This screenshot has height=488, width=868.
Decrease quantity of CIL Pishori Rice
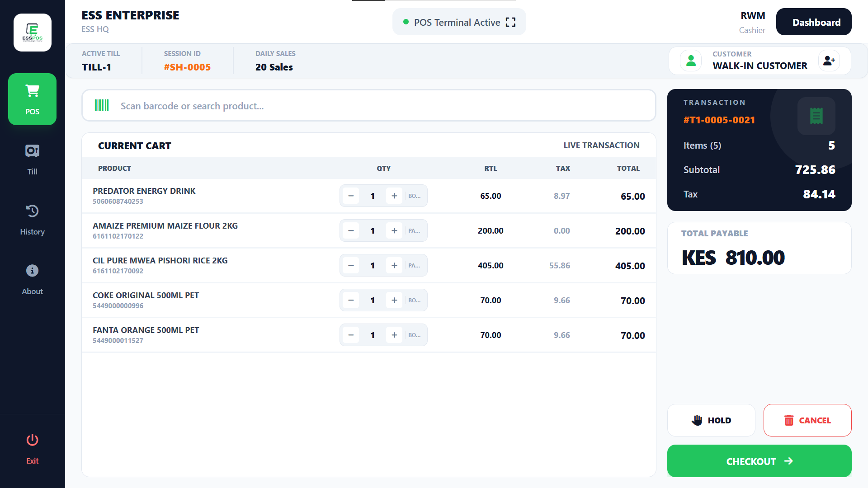point(351,265)
